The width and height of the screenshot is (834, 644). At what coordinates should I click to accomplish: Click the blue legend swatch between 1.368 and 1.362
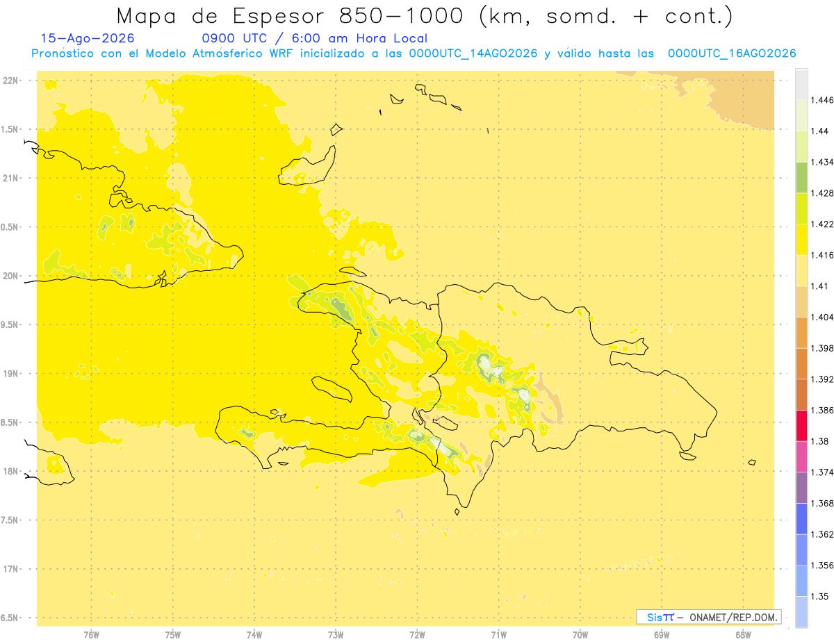point(801,519)
